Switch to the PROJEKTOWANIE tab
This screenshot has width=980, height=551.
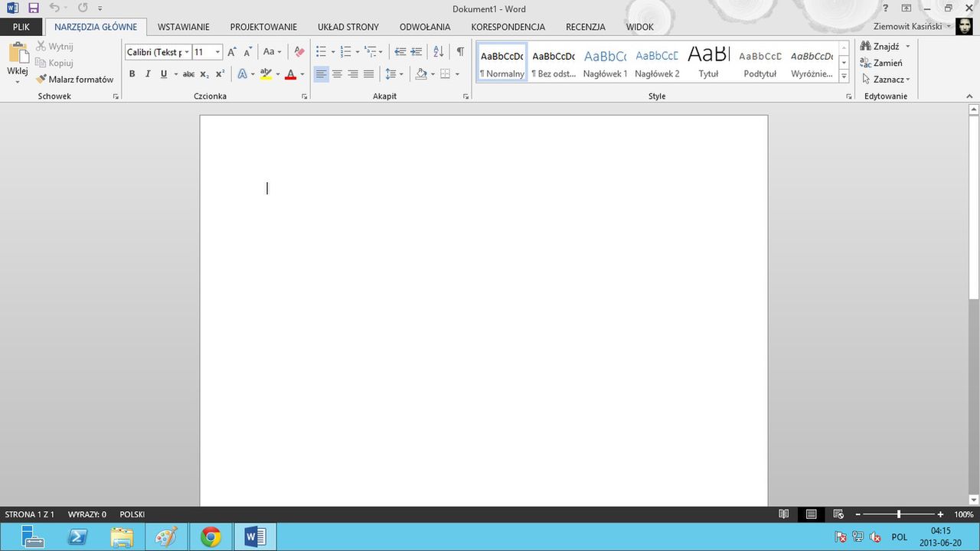point(263,27)
